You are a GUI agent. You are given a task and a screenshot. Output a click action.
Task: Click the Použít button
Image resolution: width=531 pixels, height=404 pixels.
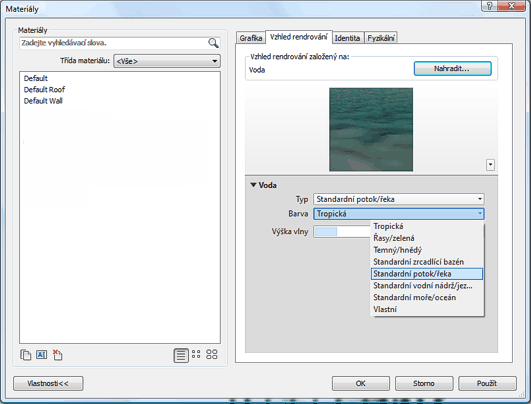(x=487, y=383)
